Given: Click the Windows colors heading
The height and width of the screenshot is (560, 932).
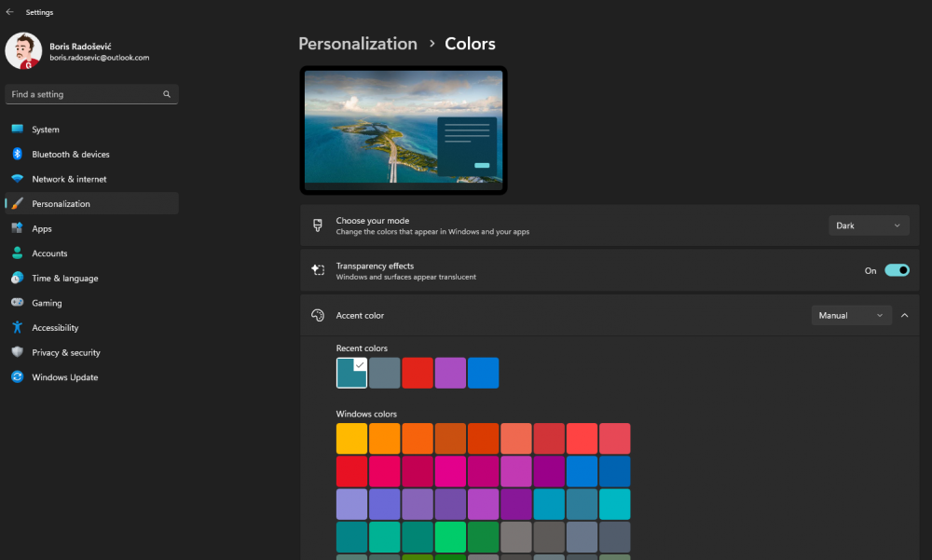Looking at the screenshot, I should [366, 414].
